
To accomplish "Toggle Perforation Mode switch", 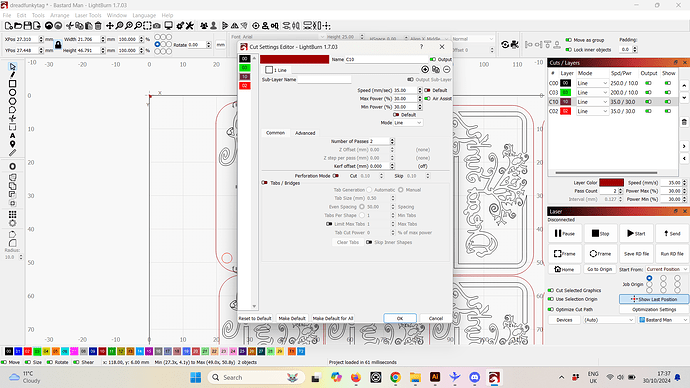I will click(x=336, y=176).
